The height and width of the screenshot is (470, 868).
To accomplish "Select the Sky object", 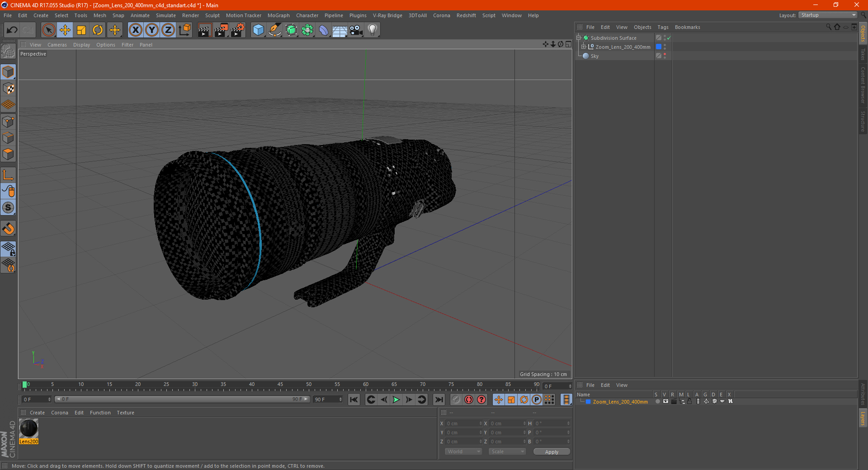I will (x=594, y=56).
